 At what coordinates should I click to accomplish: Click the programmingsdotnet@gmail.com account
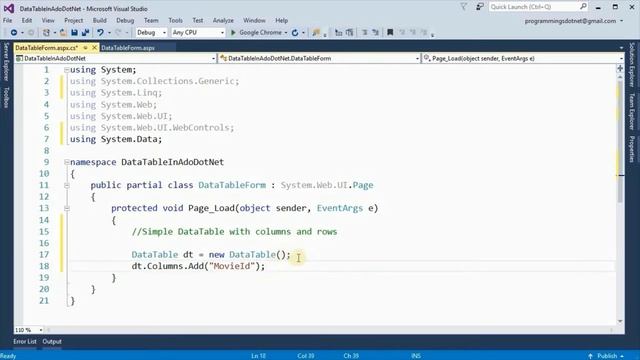click(x=570, y=21)
